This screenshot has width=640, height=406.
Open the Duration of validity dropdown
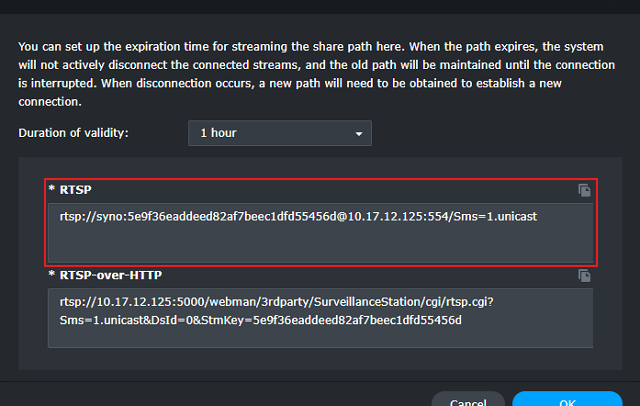pyautogui.click(x=280, y=133)
